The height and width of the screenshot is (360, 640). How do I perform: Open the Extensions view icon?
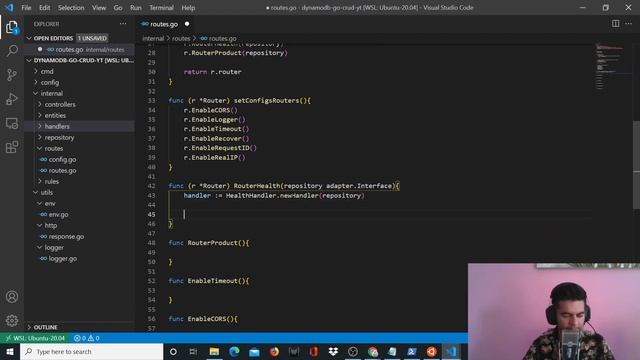coord(12,147)
